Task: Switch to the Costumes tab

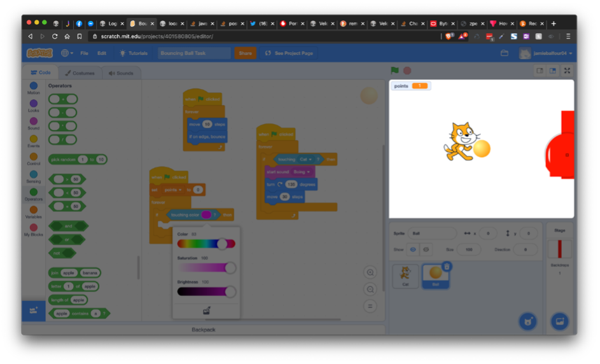Action: click(x=80, y=73)
